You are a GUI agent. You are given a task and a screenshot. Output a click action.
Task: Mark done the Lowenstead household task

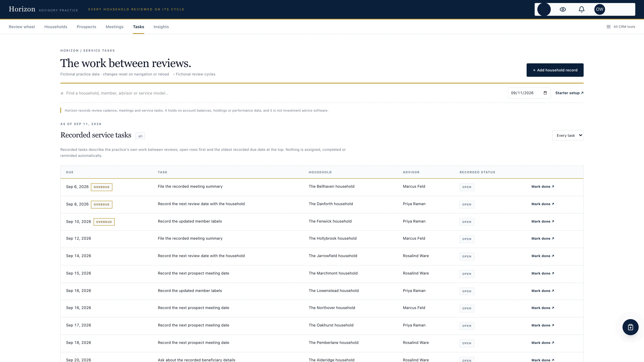[x=543, y=291]
